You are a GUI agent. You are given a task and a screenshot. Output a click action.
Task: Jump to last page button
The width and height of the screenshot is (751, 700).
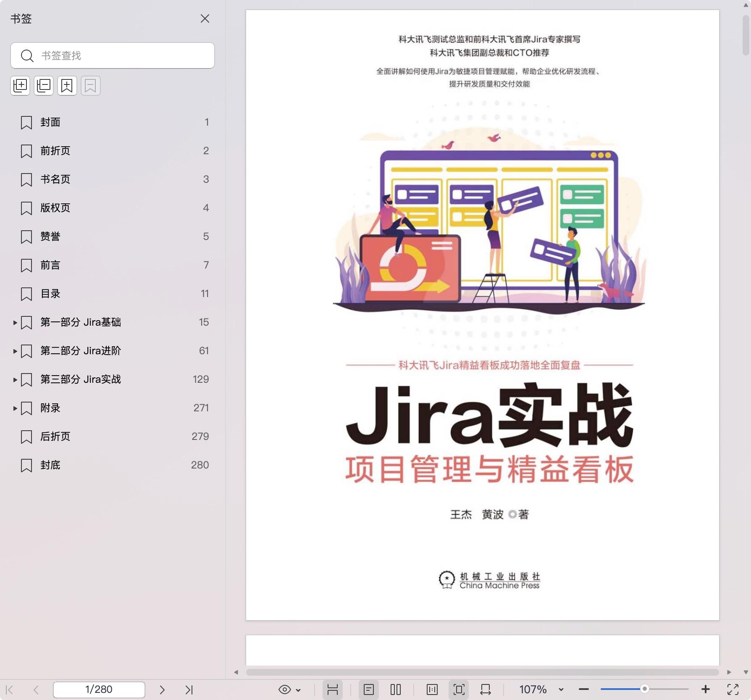[189, 689]
